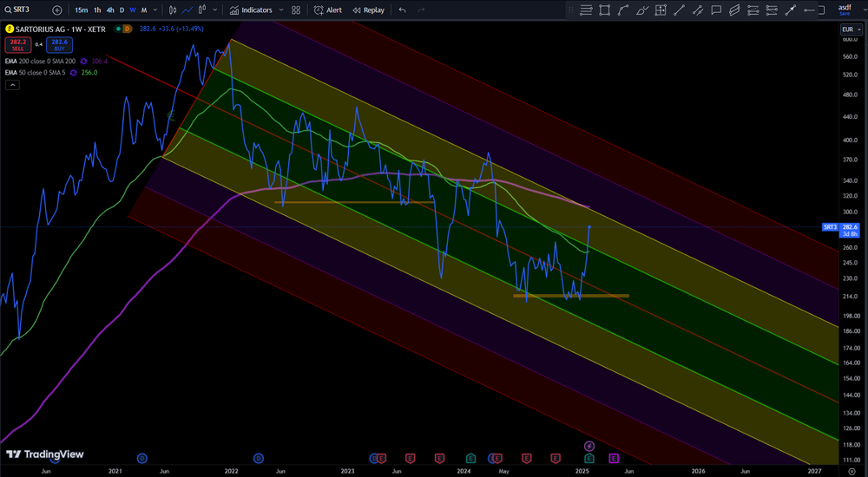The height and width of the screenshot is (477, 868).
Task: Select the candlestick chart style icon
Action: (x=173, y=10)
